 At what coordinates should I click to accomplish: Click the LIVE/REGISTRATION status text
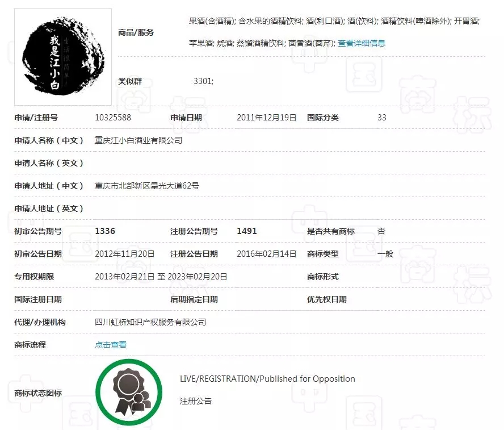point(267,378)
